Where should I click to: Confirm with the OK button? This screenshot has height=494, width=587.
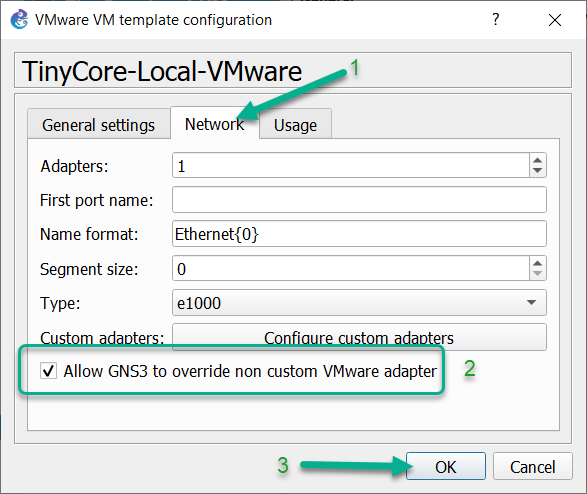[446, 466]
